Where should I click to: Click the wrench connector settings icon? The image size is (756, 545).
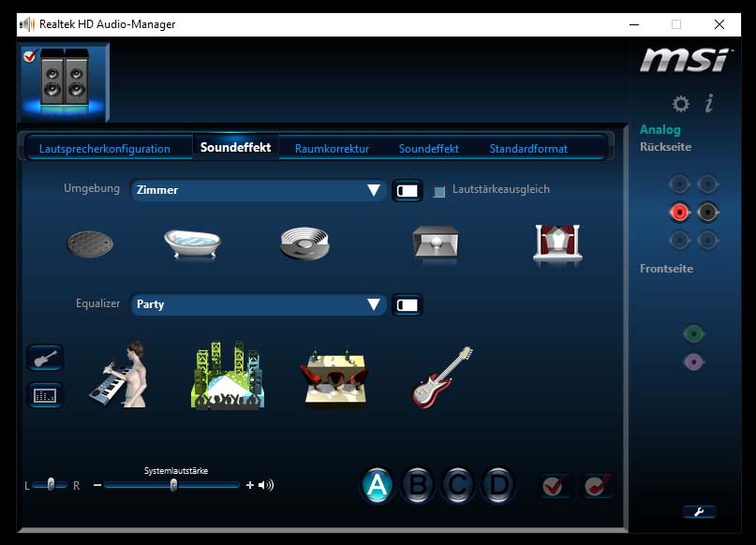click(699, 511)
